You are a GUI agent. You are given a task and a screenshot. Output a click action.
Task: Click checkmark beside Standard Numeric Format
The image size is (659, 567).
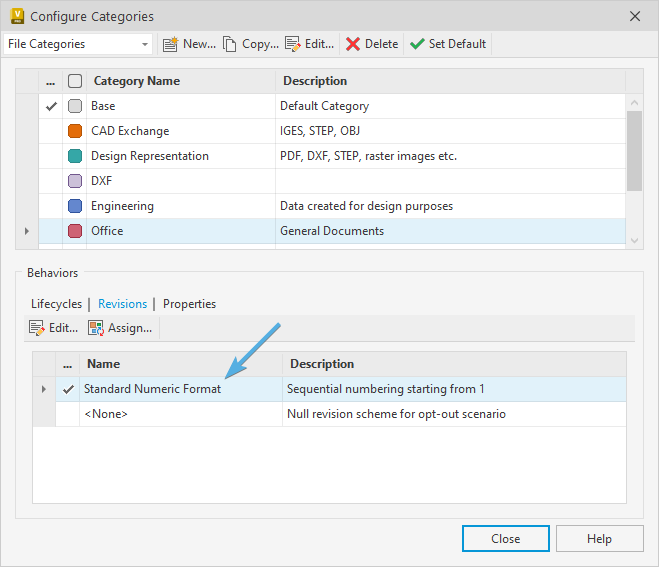[68, 389]
